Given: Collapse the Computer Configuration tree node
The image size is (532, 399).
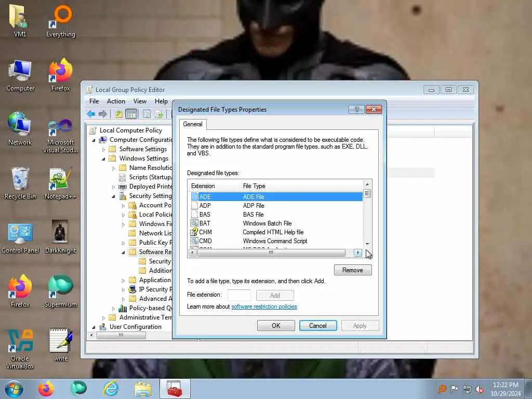Looking at the screenshot, I should (x=94, y=140).
